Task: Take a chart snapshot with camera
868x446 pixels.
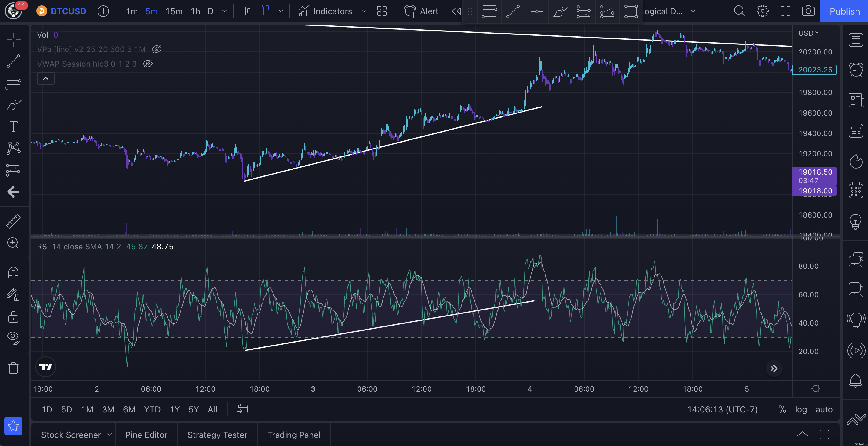Action: click(x=808, y=11)
